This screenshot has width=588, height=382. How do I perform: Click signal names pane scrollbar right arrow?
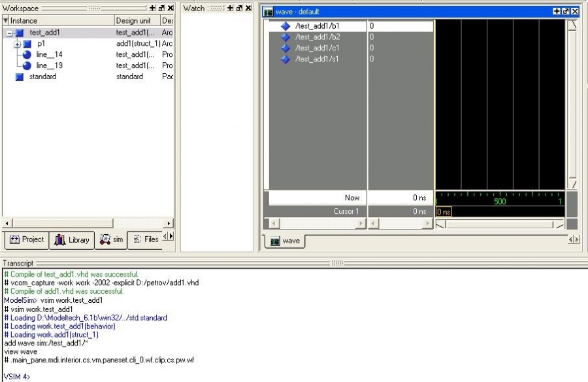[361, 224]
